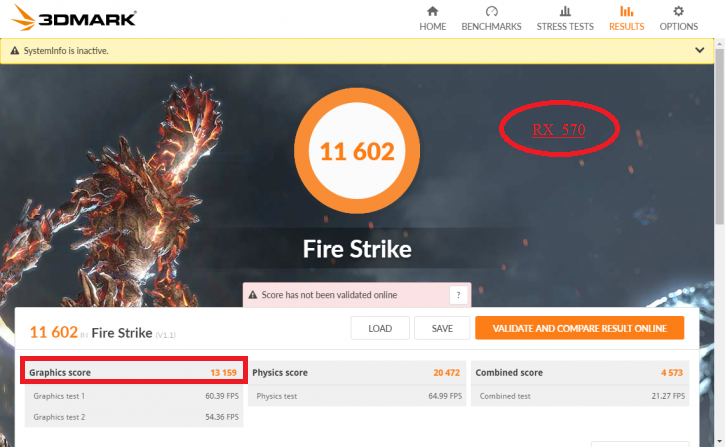Open the BENCHMARKS tab
725x447 pixels.
(491, 19)
